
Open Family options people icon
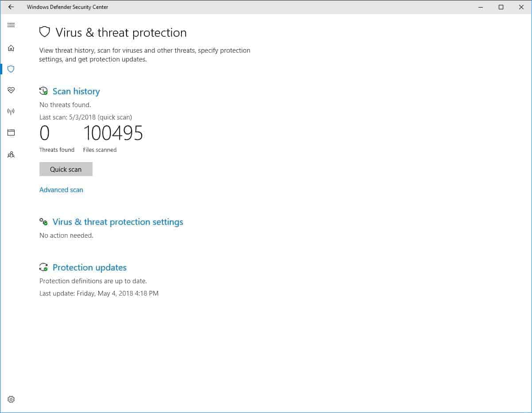pos(11,154)
